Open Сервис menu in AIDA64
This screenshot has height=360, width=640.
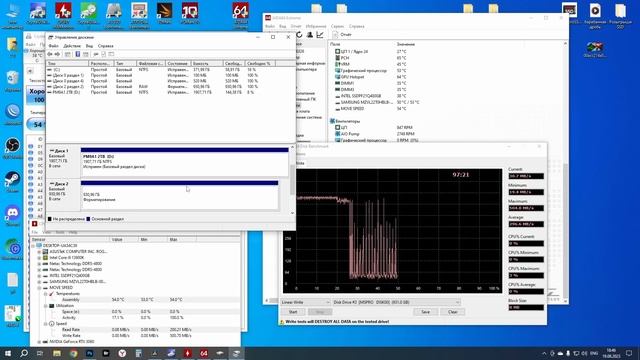pos(337,26)
